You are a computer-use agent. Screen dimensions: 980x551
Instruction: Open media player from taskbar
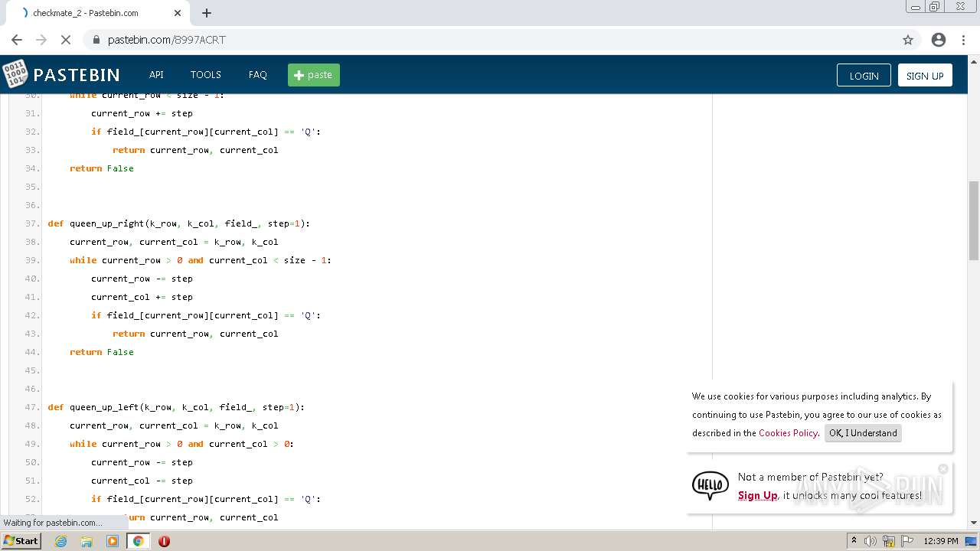point(113,541)
